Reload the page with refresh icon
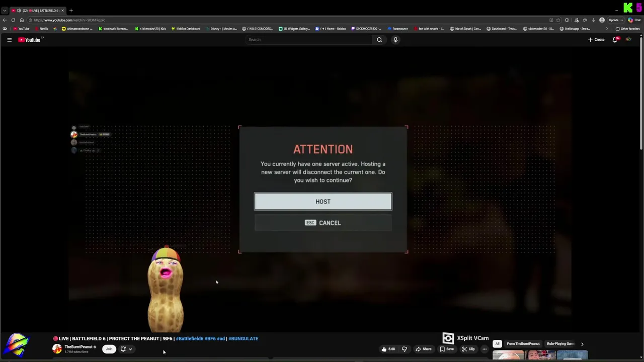 pyautogui.click(x=13, y=20)
